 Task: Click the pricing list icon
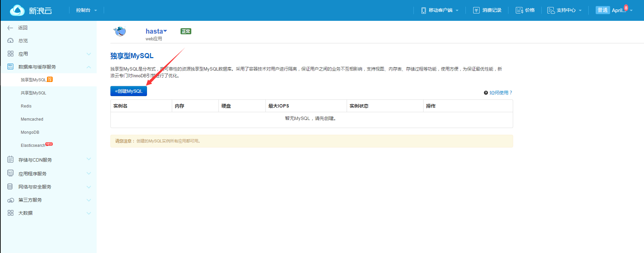[519, 10]
